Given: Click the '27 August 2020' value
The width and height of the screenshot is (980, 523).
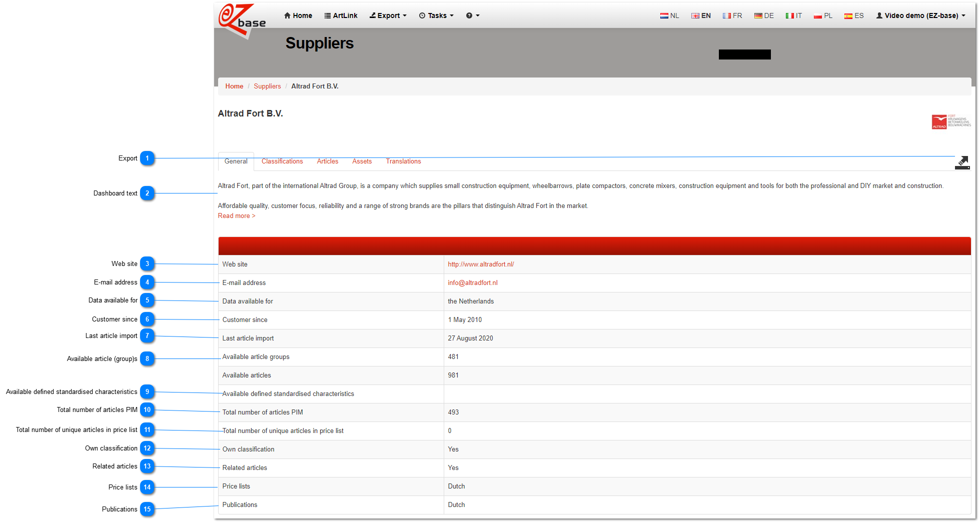Looking at the screenshot, I should [x=470, y=338].
